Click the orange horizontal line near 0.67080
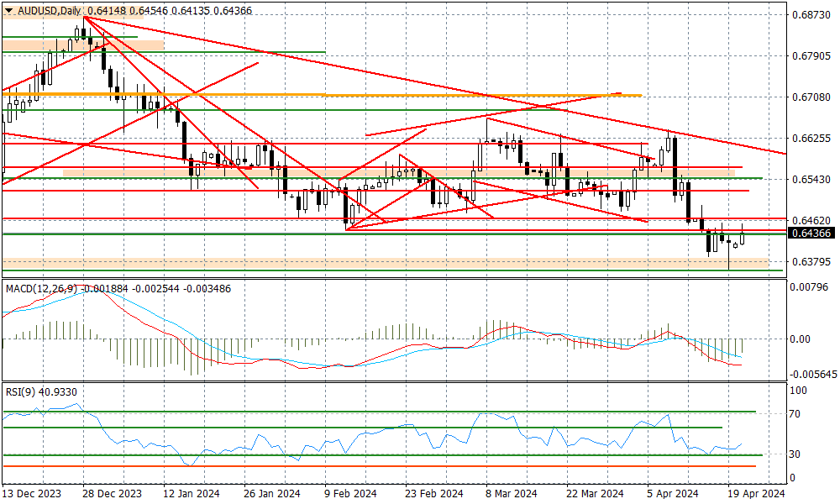Screen dimensions: 840x504 pyautogui.click(x=322, y=95)
